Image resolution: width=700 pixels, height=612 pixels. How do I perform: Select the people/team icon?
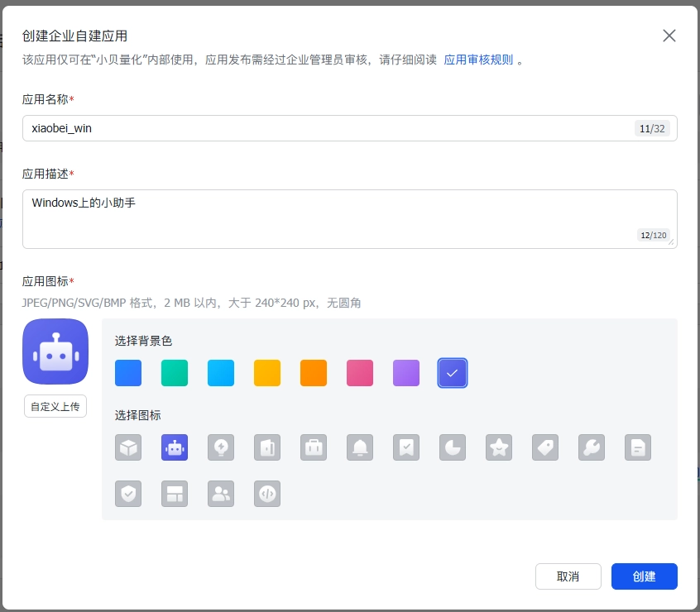221,494
